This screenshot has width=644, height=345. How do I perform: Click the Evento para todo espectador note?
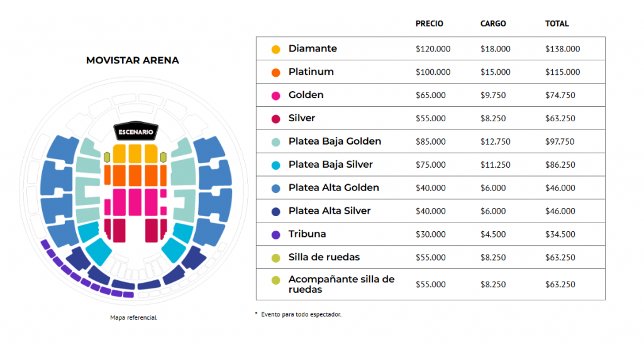(301, 314)
